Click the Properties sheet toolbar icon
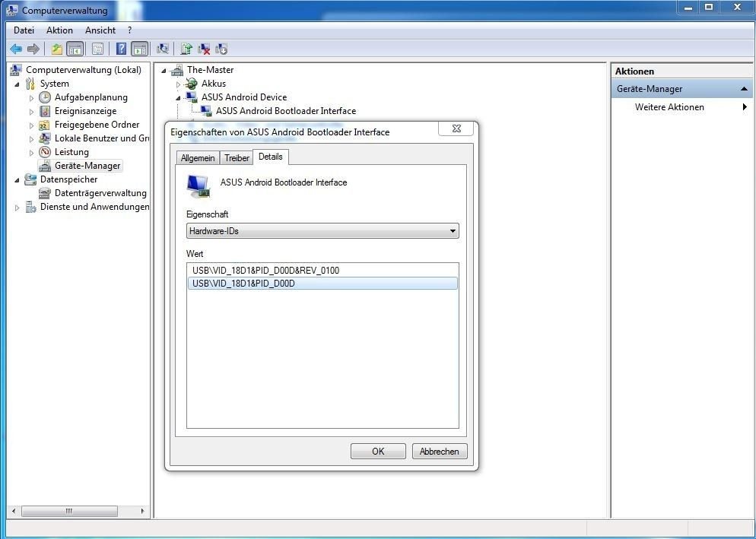 97,49
